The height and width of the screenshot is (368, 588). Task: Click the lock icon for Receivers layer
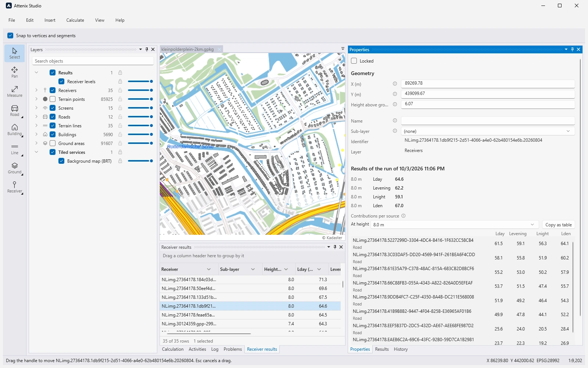point(120,90)
